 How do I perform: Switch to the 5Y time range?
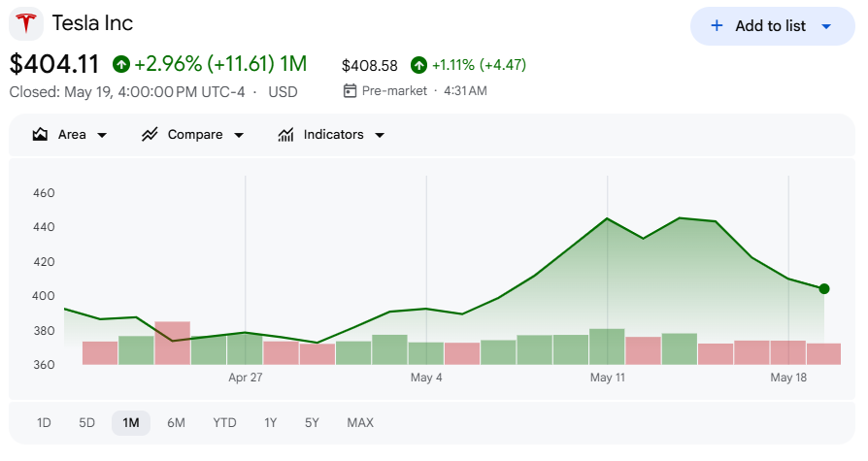point(312,423)
